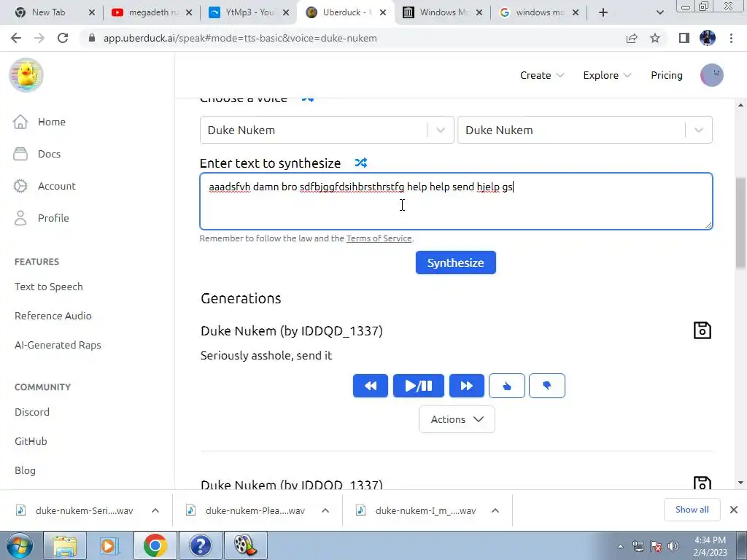Reload the Uberduck page
Viewport: 747px width, 560px height.
(x=63, y=38)
